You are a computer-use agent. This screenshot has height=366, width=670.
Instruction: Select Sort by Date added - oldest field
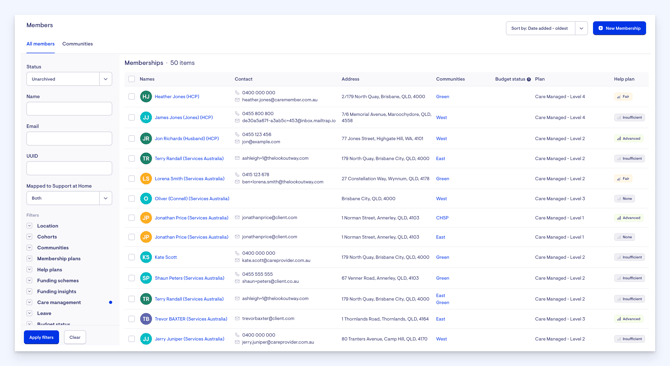tap(541, 28)
